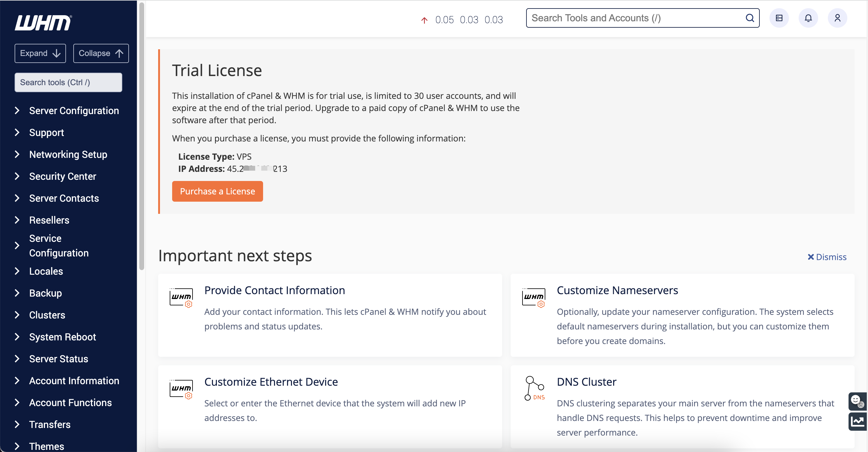Click the Important next steps heading
This screenshot has height=452, width=868.
235,256
